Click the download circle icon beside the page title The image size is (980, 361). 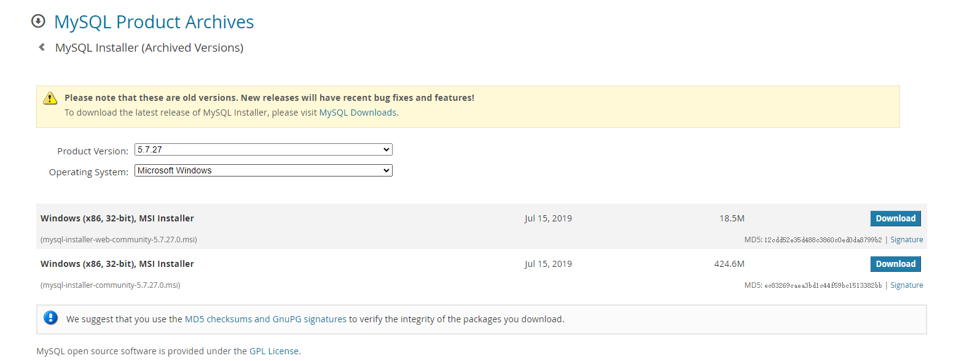point(38,22)
